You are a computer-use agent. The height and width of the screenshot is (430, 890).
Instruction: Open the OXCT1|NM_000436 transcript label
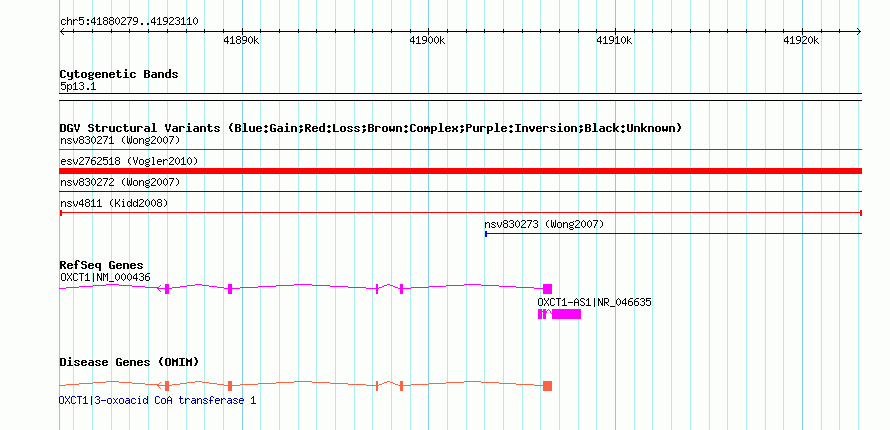coord(105,277)
